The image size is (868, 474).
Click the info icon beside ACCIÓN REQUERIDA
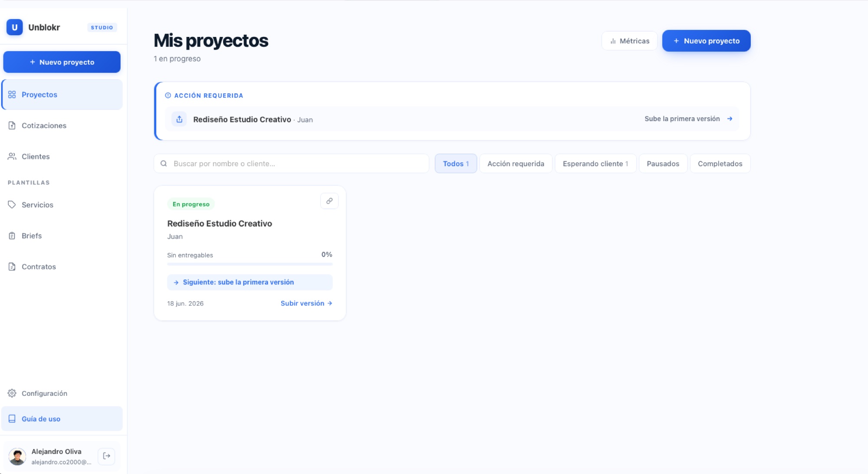click(168, 95)
